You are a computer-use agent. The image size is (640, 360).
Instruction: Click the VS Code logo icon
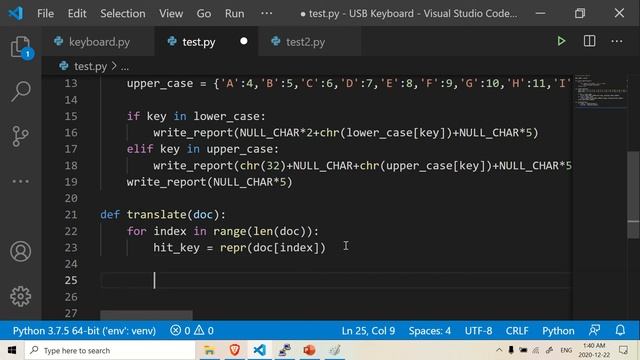tap(16, 13)
